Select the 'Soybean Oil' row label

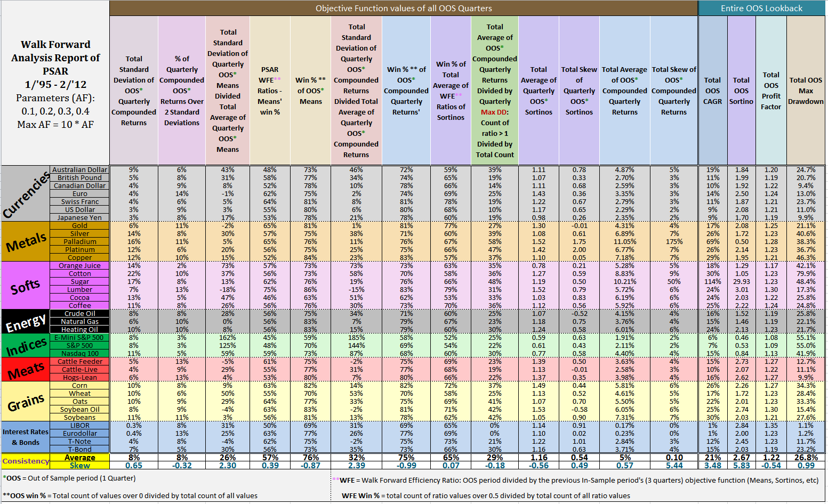pyautogui.click(x=79, y=409)
